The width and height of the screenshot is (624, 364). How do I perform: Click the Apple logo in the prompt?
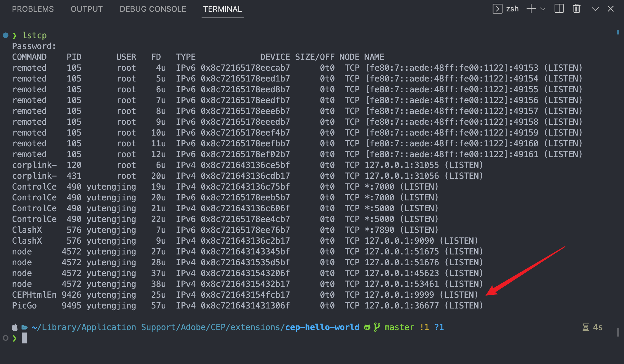click(x=15, y=327)
